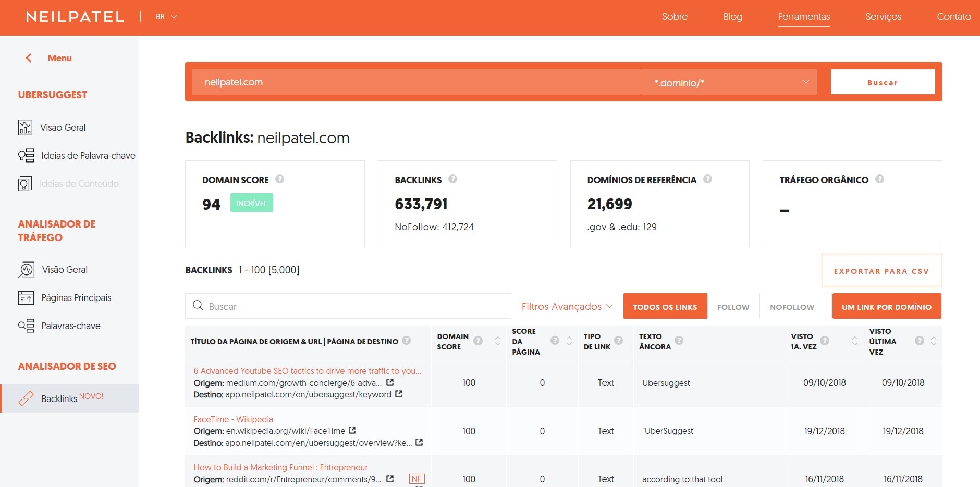Open the BR language dropdown
Screen dimensions: 980x487
click(x=167, y=17)
